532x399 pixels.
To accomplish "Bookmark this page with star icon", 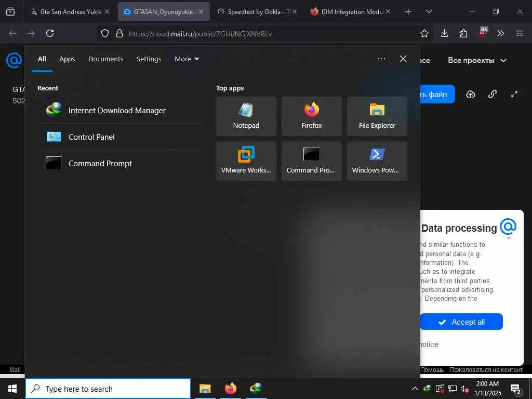I will click(424, 33).
